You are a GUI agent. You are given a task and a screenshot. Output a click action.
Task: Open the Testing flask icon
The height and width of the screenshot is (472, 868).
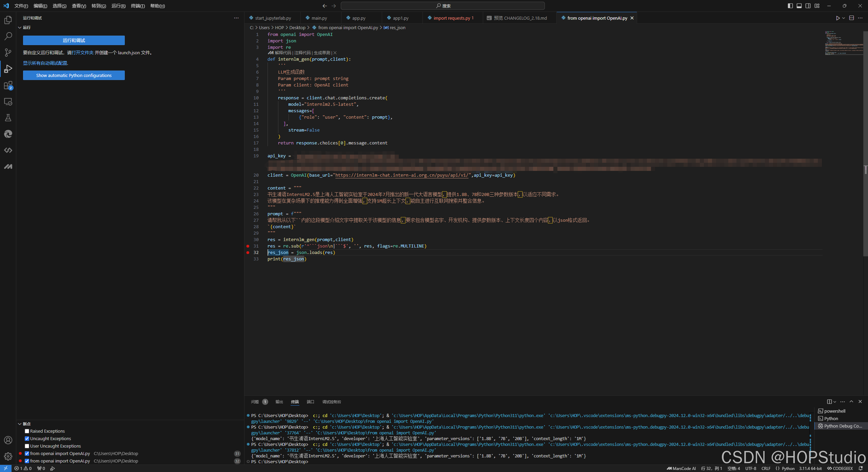click(8, 118)
